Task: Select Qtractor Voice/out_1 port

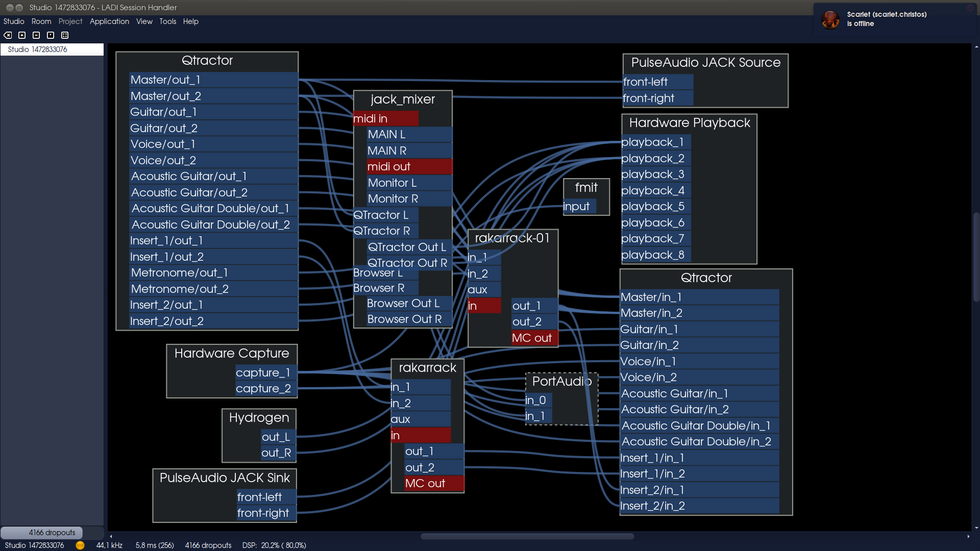Action: tap(213, 144)
